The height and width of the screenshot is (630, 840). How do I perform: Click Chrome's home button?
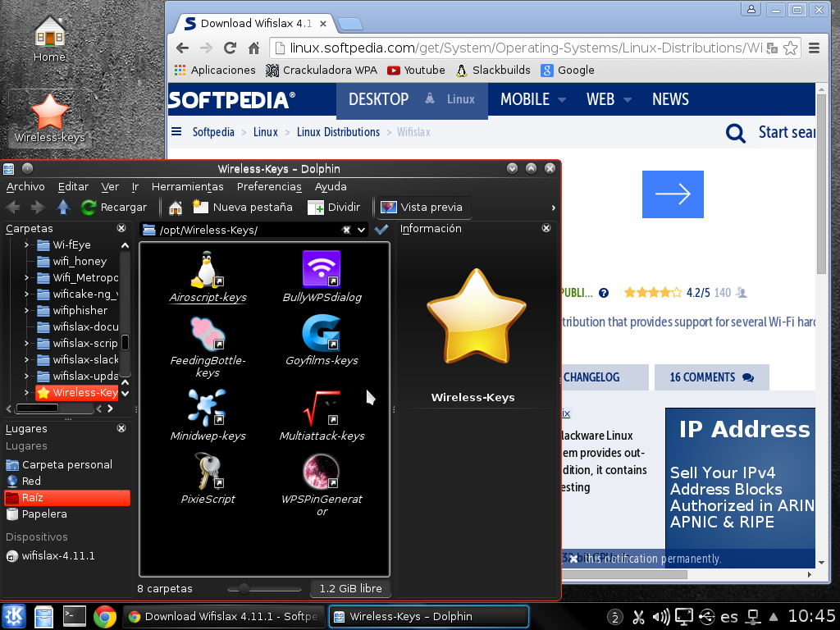click(x=254, y=48)
